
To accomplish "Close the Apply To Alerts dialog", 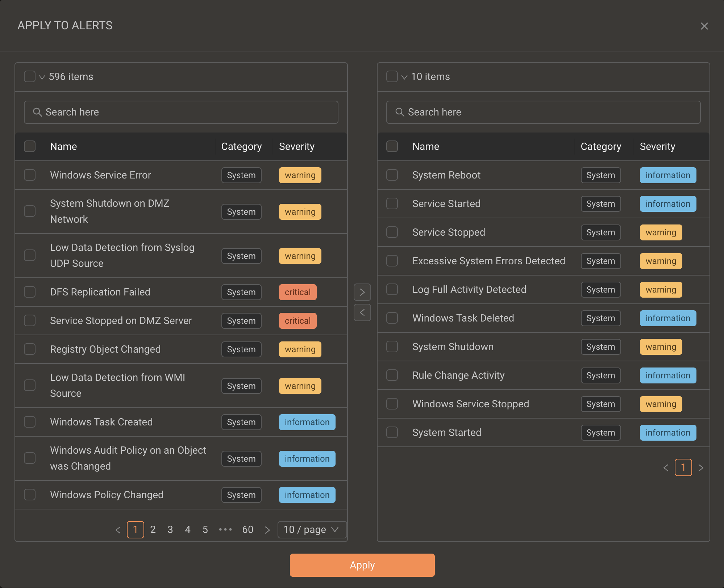I will [704, 26].
